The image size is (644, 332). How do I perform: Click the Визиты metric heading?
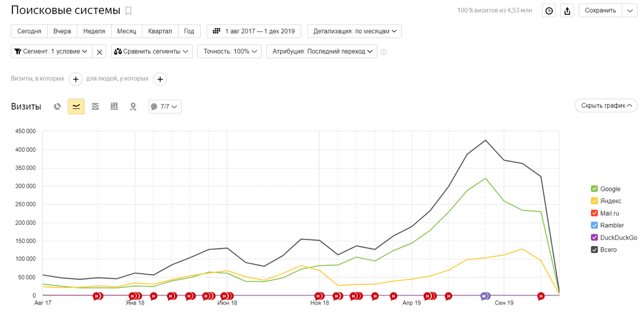26,106
